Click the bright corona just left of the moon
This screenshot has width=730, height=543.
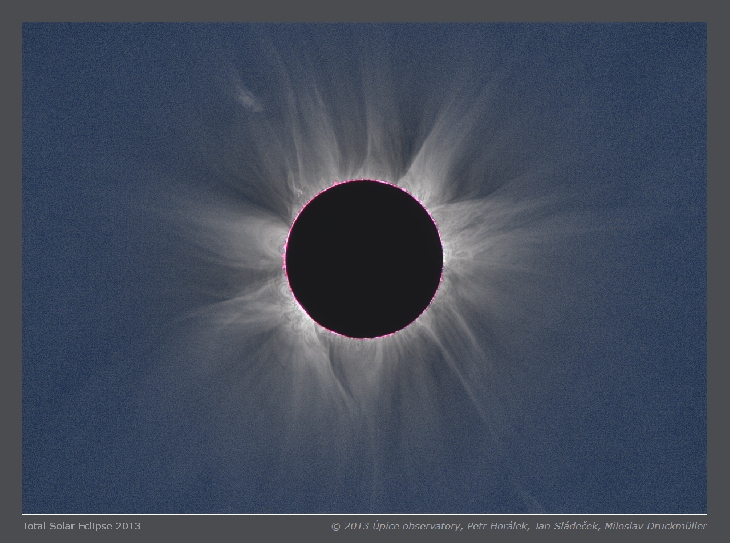pos(268,262)
